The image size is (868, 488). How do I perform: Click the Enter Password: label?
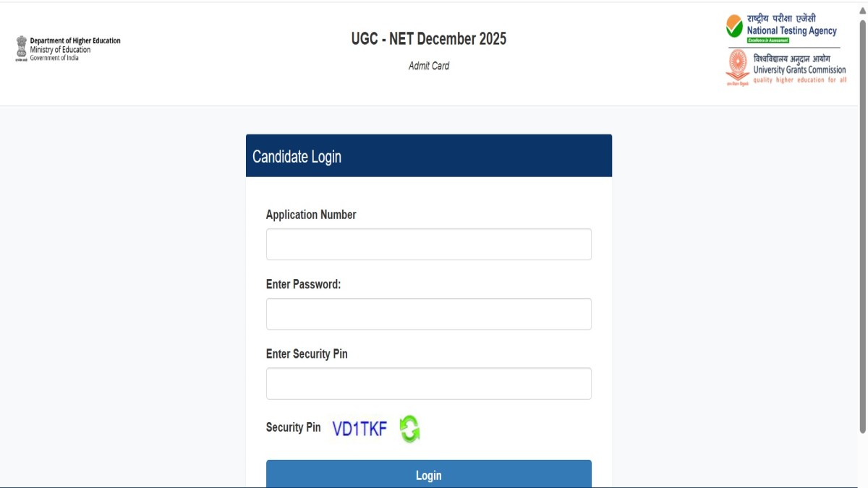pyautogui.click(x=303, y=284)
